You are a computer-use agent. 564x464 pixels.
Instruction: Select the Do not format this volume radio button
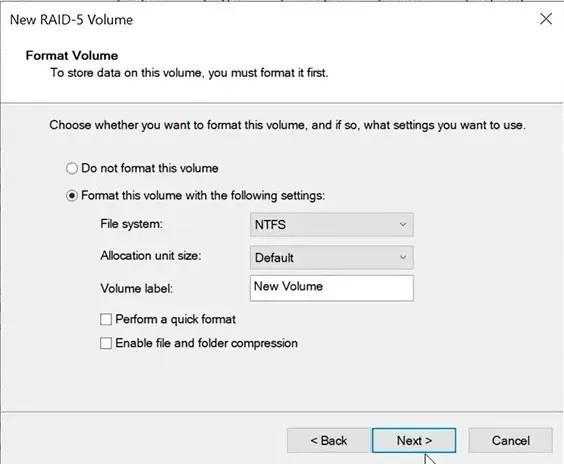coord(72,168)
